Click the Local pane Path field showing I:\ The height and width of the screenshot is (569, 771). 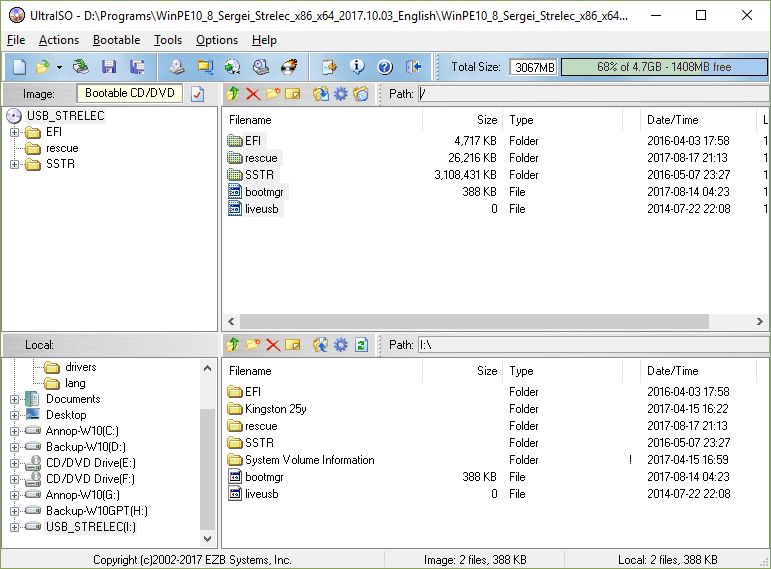pos(593,345)
